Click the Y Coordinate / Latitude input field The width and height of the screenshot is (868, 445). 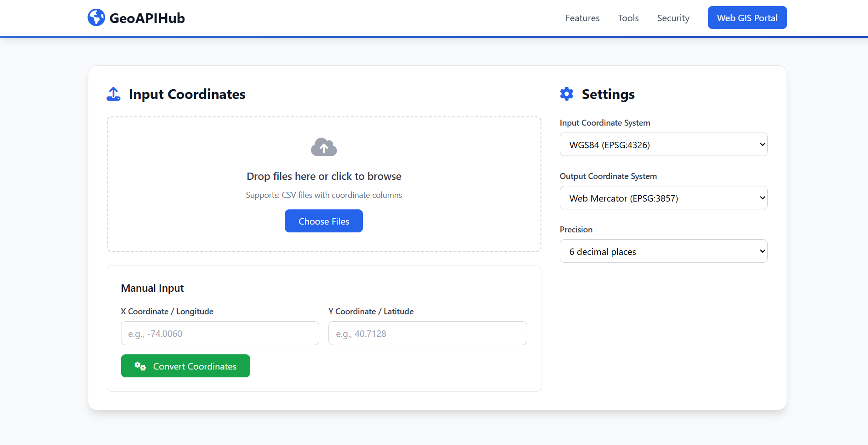(x=427, y=333)
